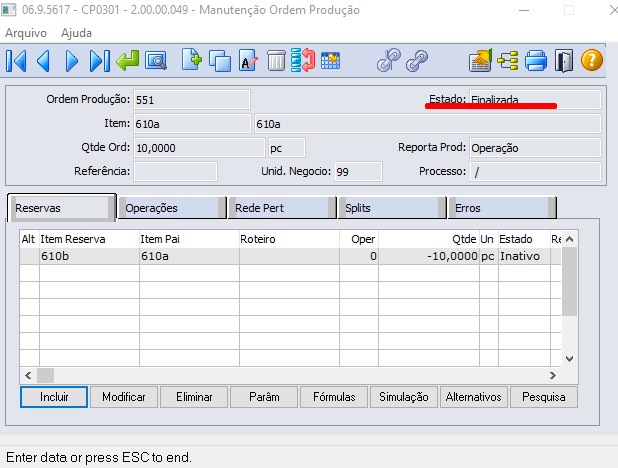This screenshot has width=618, height=468.
Task: Delete the record with the trash can icon
Action: (276, 60)
